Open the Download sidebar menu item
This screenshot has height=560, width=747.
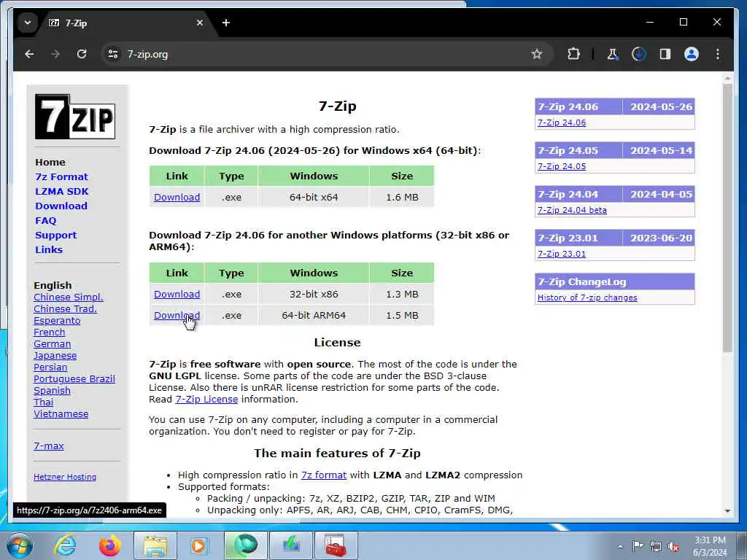(61, 206)
